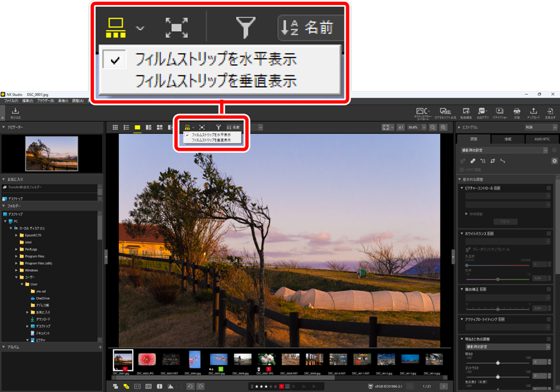Toggle the exposure compensation (露出補正) checkbox
This screenshot has height=392, width=560.
pyautogui.click(x=549, y=289)
